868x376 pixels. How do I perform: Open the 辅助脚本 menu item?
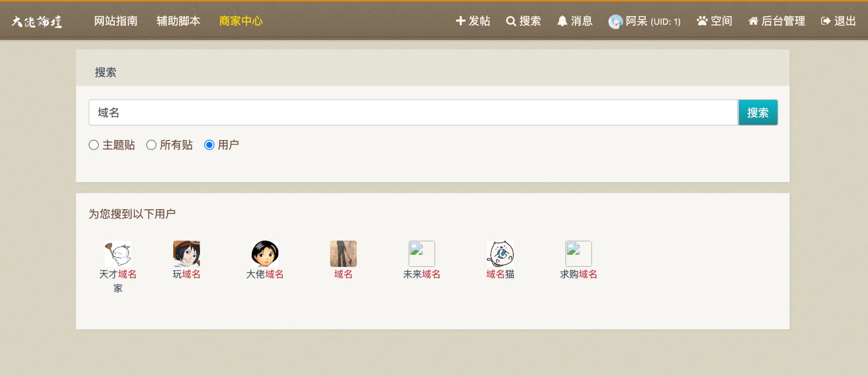(x=178, y=21)
